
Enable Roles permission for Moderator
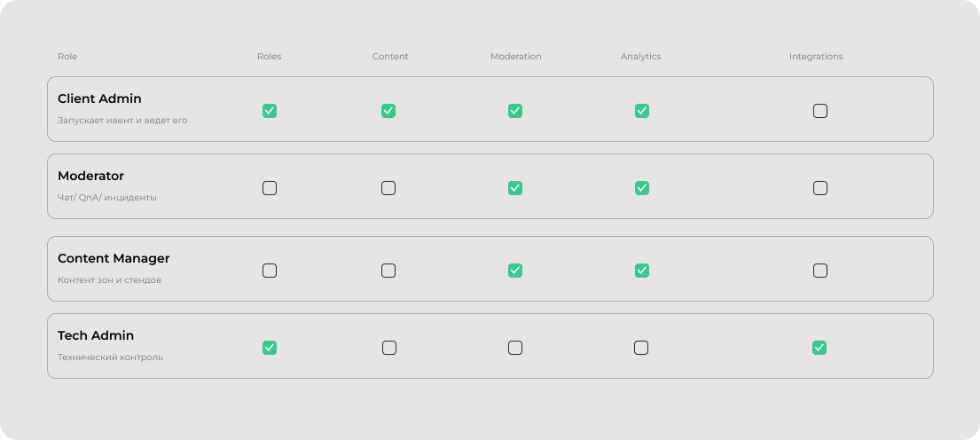point(270,188)
